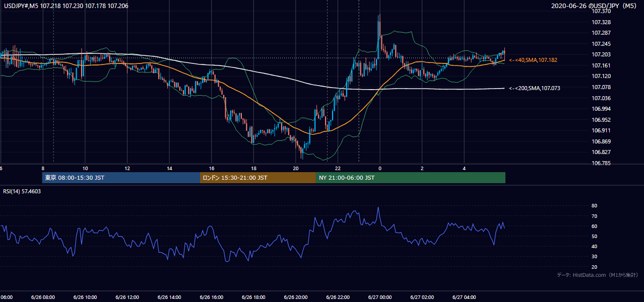The image size is (644, 302).
Task: Click the bottom date label 6/26 12:00
Action: coord(127,297)
